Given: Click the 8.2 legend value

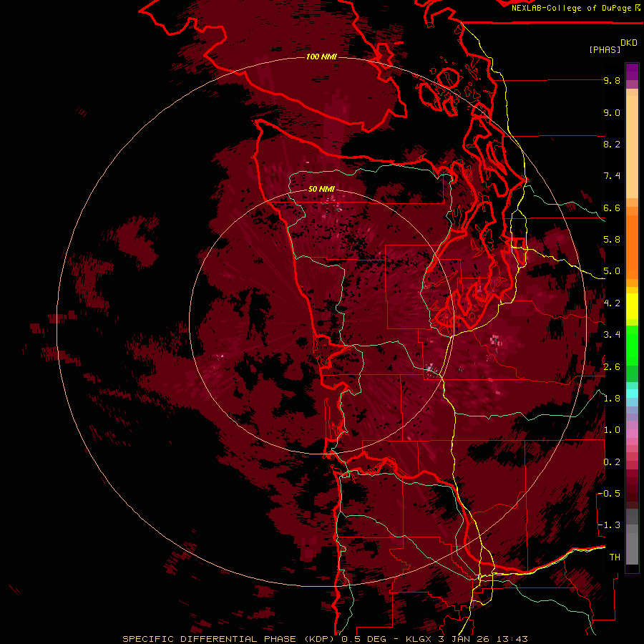Looking at the screenshot, I should click(x=612, y=144).
